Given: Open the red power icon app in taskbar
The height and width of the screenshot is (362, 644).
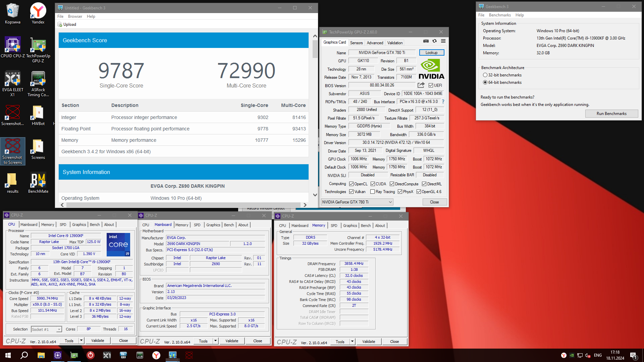Looking at the screenshot, I should pos(91,355).
